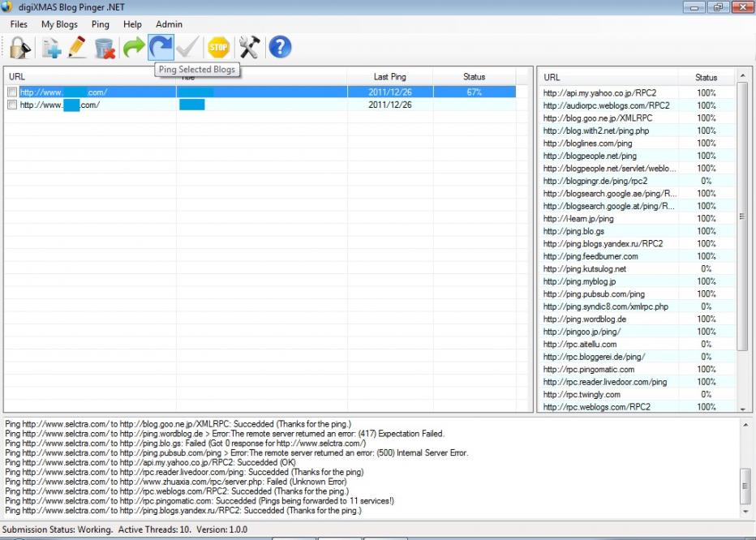Select the blogpeople.net/servlet/weblo... service row
756x540 pixels.
[637, 168]
